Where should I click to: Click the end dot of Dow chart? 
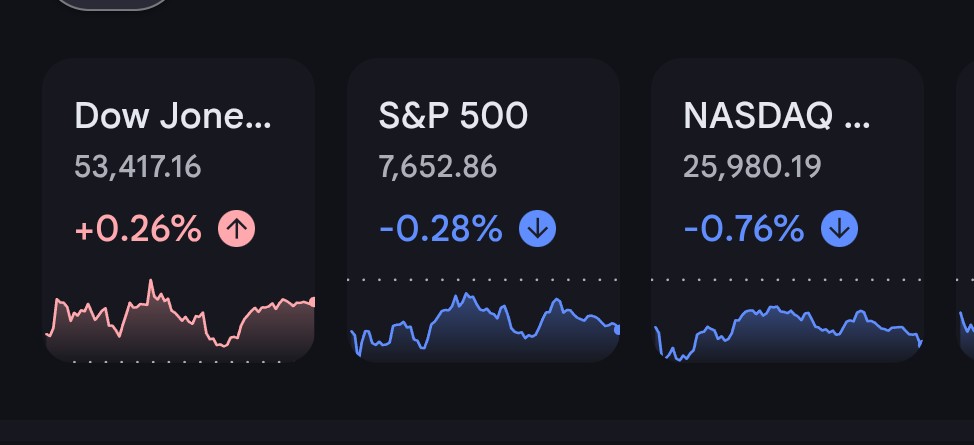point(312,302)
